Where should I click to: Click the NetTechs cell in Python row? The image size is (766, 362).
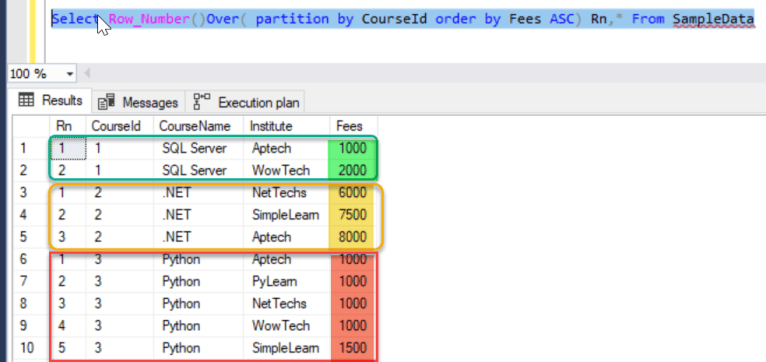pyautogui.click(x=287, y=304)
